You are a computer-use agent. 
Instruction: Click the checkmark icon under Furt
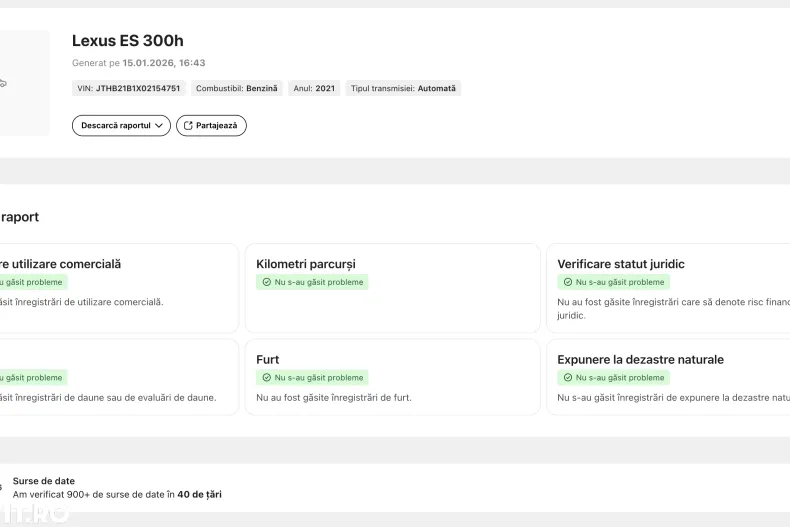[x=266, y=378]
